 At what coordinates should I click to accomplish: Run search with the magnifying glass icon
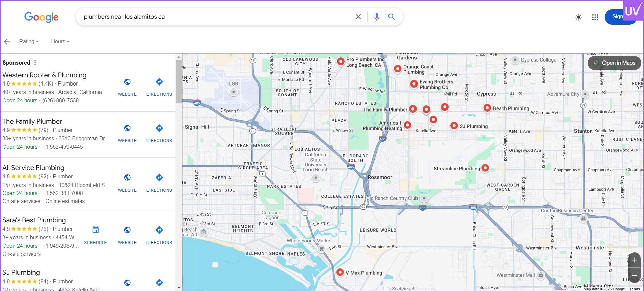pos(392,17)
